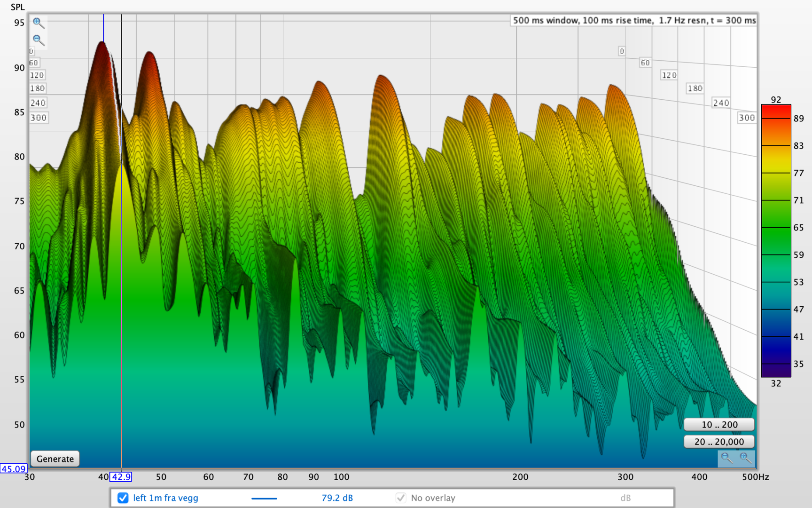Click the 500Hz frequency axis label

click(756, 476)
